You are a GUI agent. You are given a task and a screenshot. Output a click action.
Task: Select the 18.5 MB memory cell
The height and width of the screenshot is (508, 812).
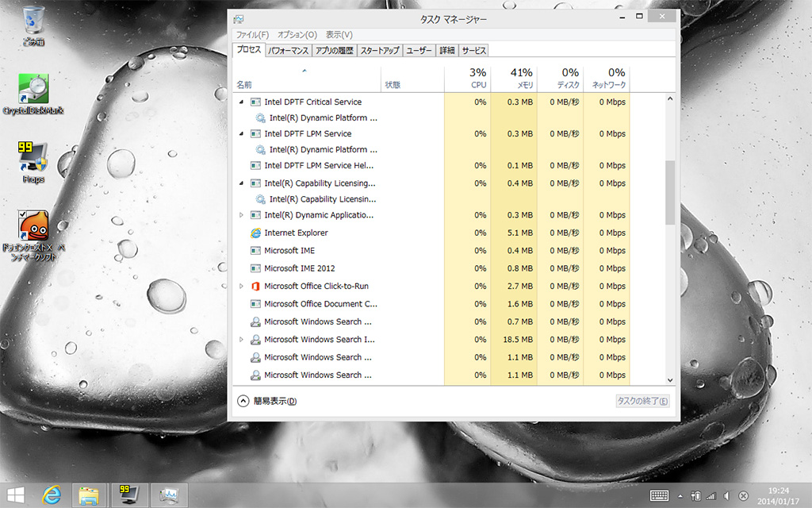click(514, 340)
